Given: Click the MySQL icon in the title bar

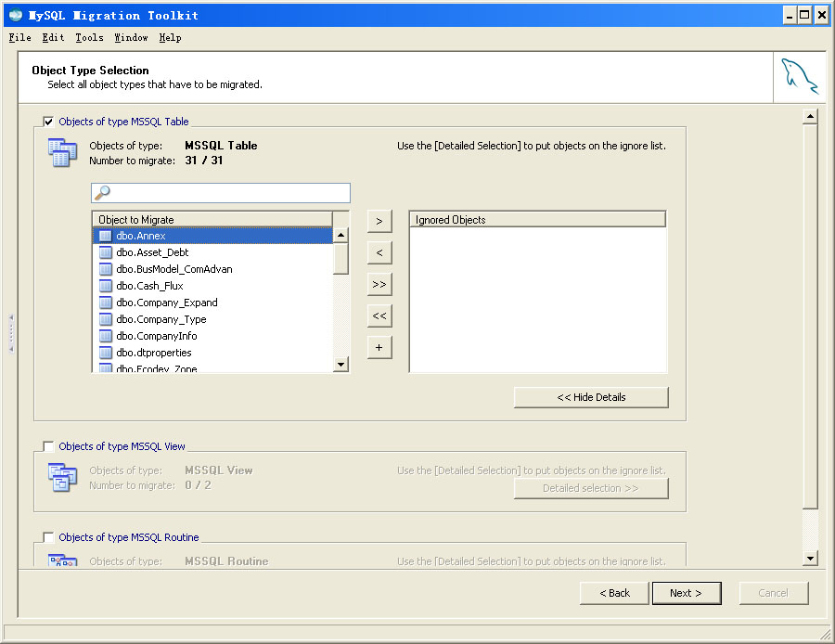Looking at the screenshot, I should (x=13, y=14).
